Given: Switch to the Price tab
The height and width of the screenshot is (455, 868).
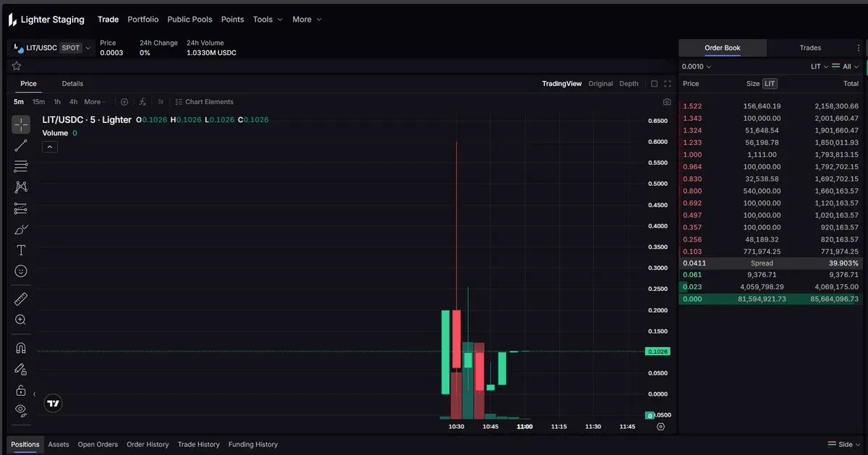Looking at the screenshot, I should pos(28,84).
